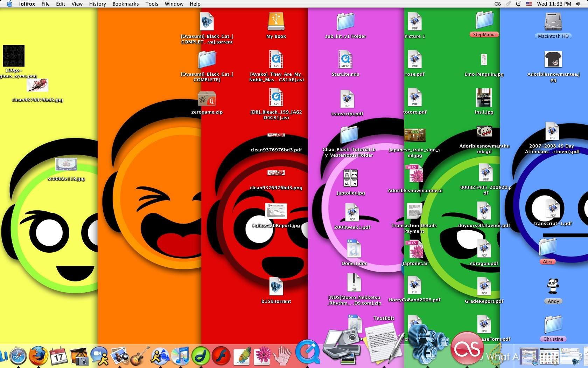Select the StepMania folder on desktop
The height and width of the screenshot is (368, 588).
tap(484, 20)
